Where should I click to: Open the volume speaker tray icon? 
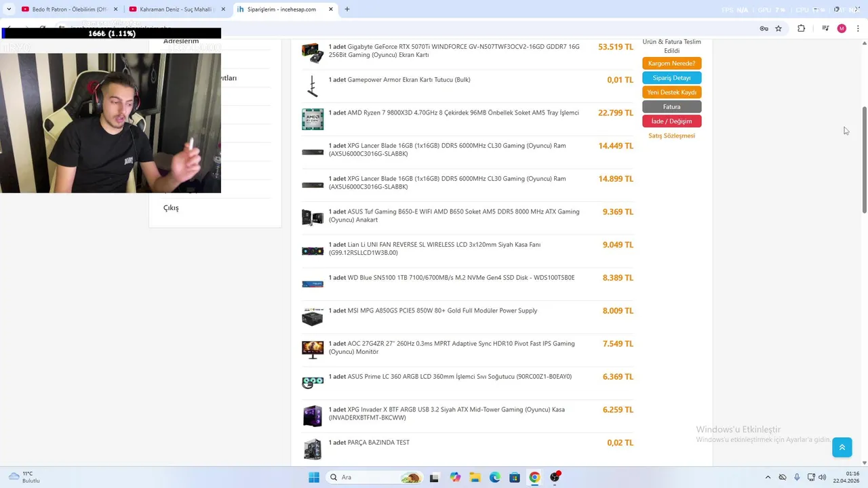[x=823, y=477]
